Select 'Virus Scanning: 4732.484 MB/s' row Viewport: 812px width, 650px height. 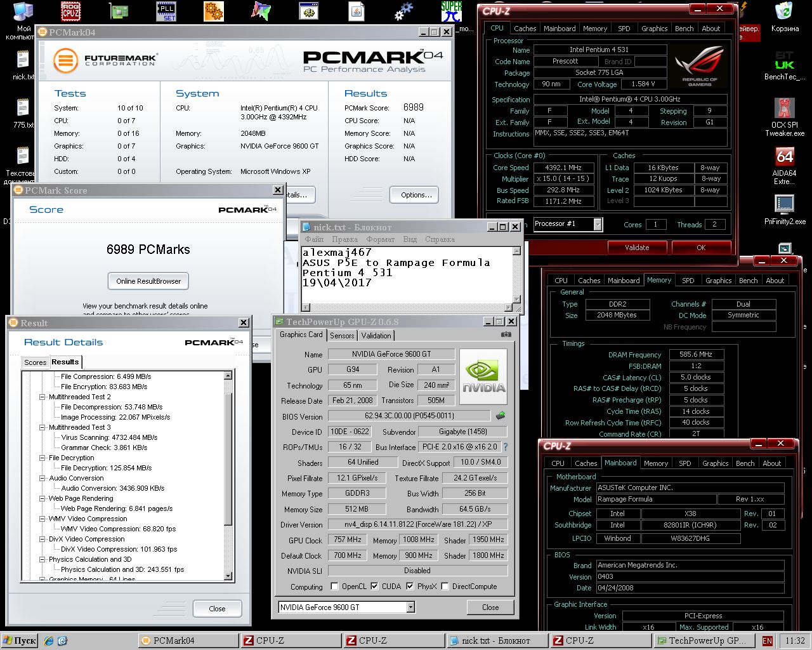(109, 437)
